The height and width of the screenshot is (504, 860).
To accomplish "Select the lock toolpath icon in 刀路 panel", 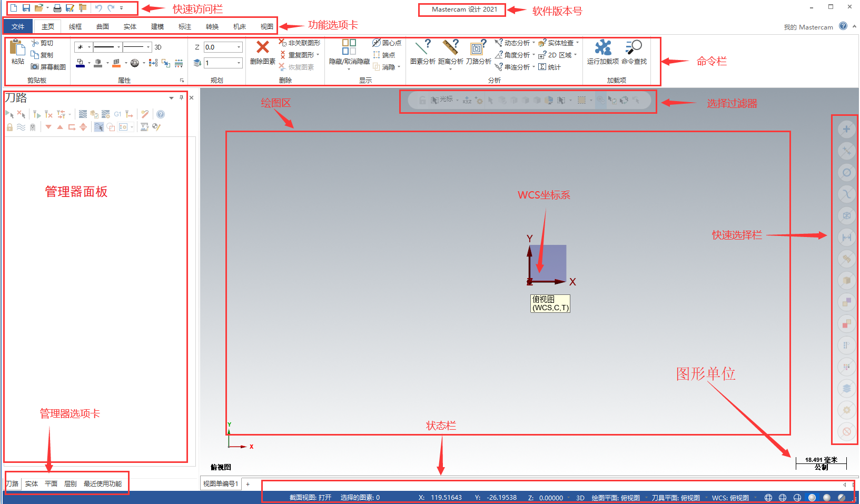I will tap(9, 127).
